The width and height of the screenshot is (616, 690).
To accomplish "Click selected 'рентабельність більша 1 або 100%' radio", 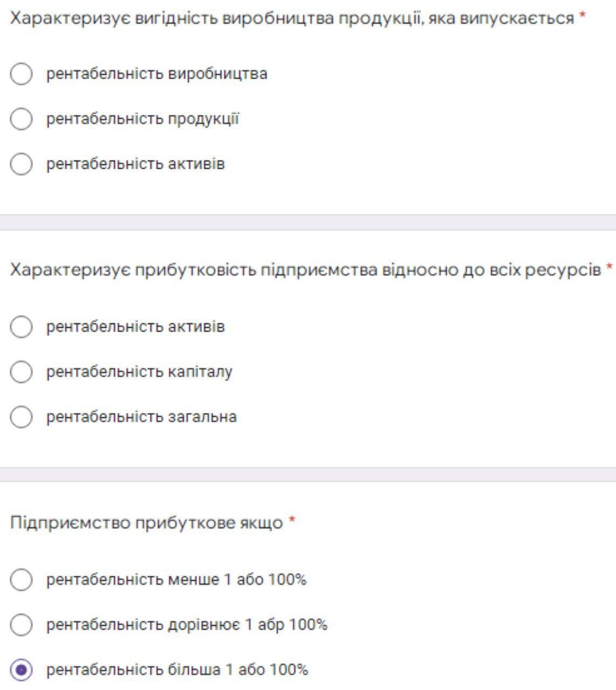I will tap(21, 670).
